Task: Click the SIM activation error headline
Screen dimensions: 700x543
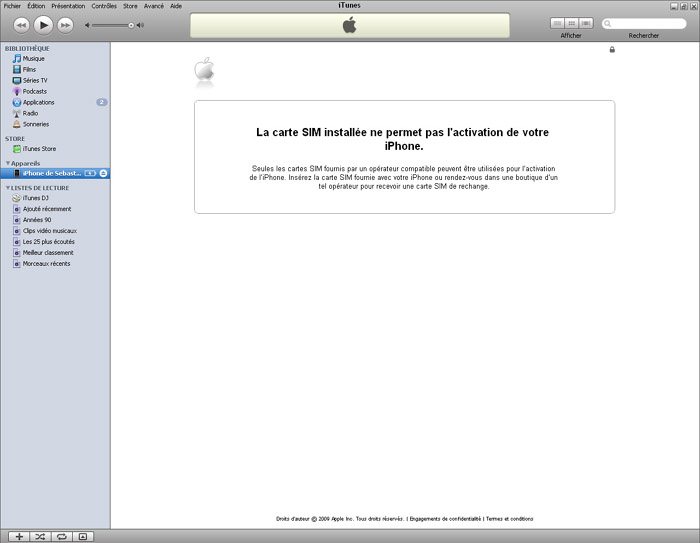Action: [403, 139]
